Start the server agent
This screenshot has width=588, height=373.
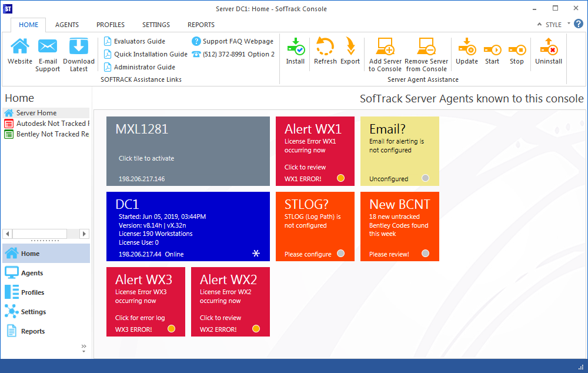pos(492,51)
